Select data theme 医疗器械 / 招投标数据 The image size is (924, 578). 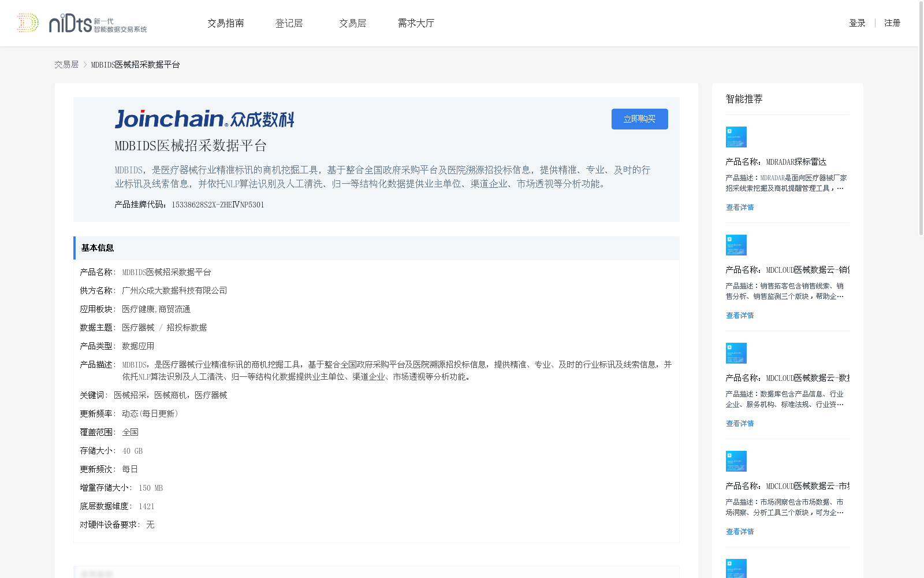pos(165,328)
